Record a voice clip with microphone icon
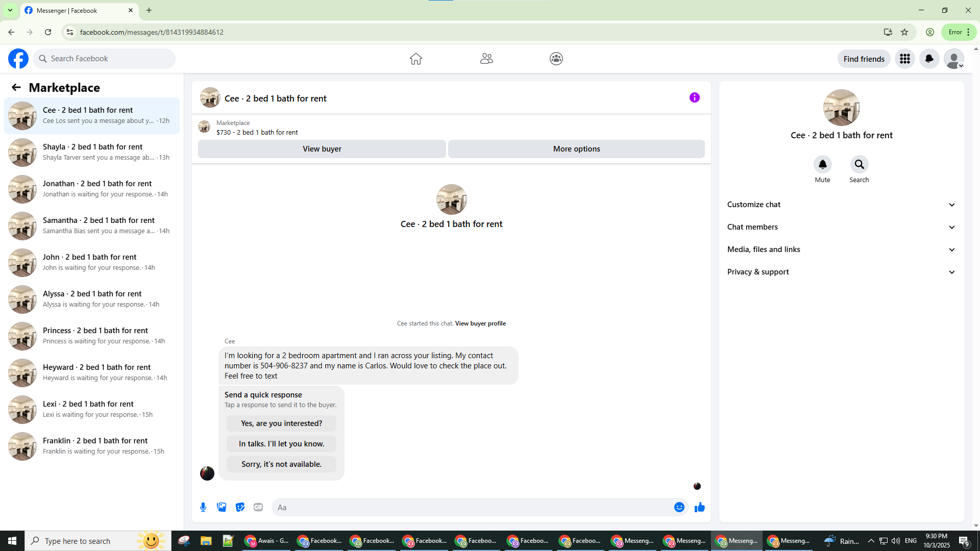Image resolution: width=980 pixels, height=551 pixels. point(203,507)
